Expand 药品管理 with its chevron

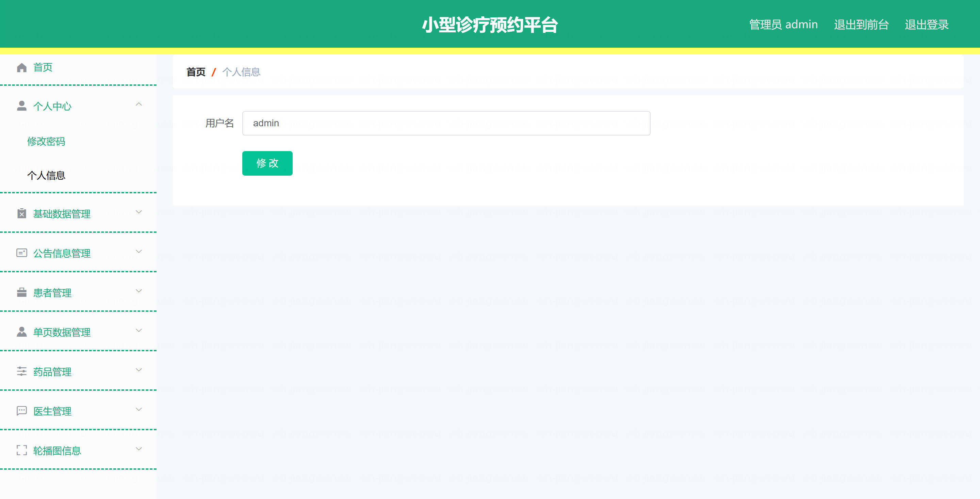pyautogui.click(x=139, y=370)
